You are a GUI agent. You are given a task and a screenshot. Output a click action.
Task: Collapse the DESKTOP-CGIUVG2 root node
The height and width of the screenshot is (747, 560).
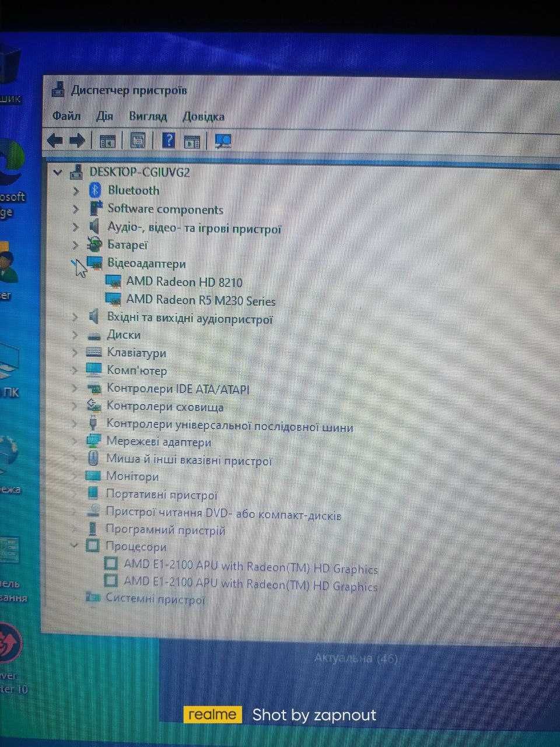57,172
